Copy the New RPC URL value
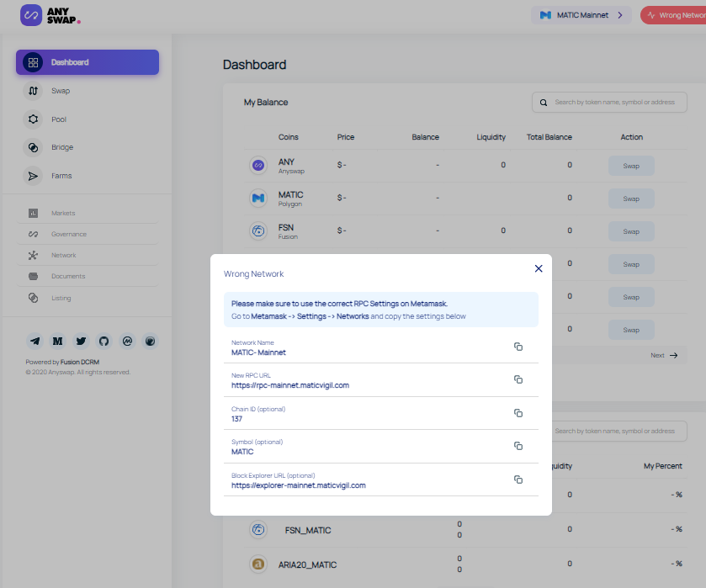706x588 pixels. [518, 379]
